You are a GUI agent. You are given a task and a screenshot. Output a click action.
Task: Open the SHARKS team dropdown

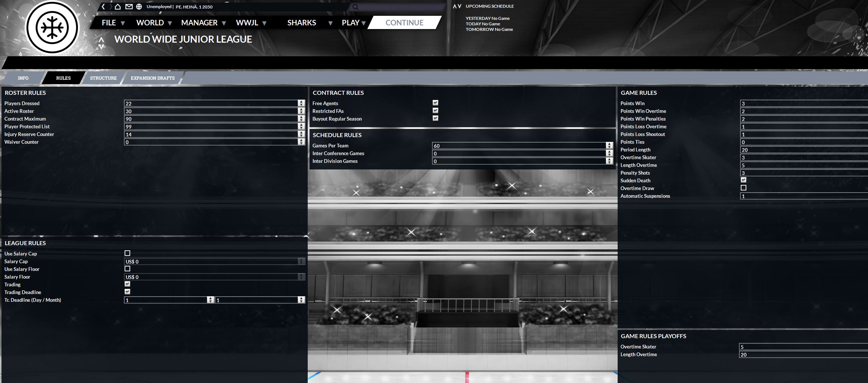(x=309, y=23)
